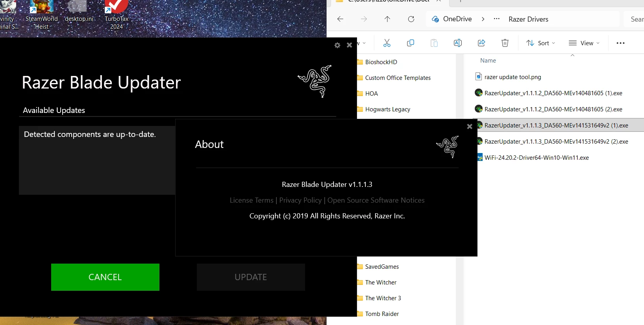Image resolution: width=644 pixels, height=325 pixels.
Task: Open SteamWorld Heist desktop shortcut
Action: 42,15
